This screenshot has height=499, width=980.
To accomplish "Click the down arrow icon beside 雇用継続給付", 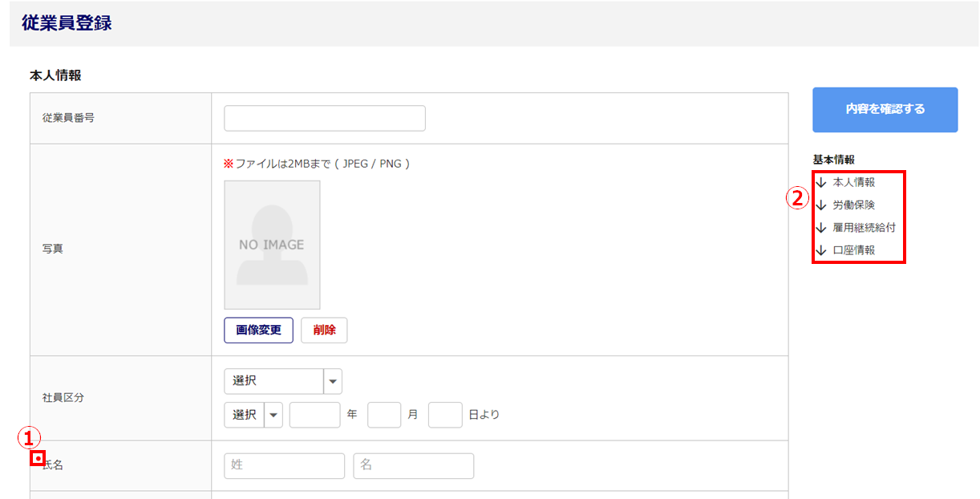I will point(820,228).
